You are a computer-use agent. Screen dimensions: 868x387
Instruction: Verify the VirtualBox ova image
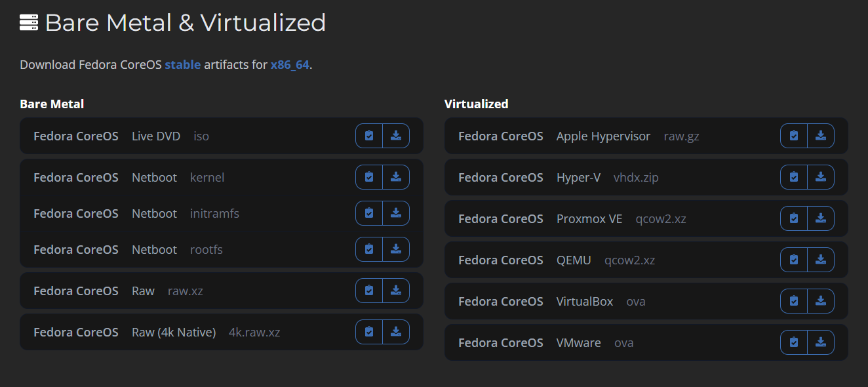tap(794, 301)
